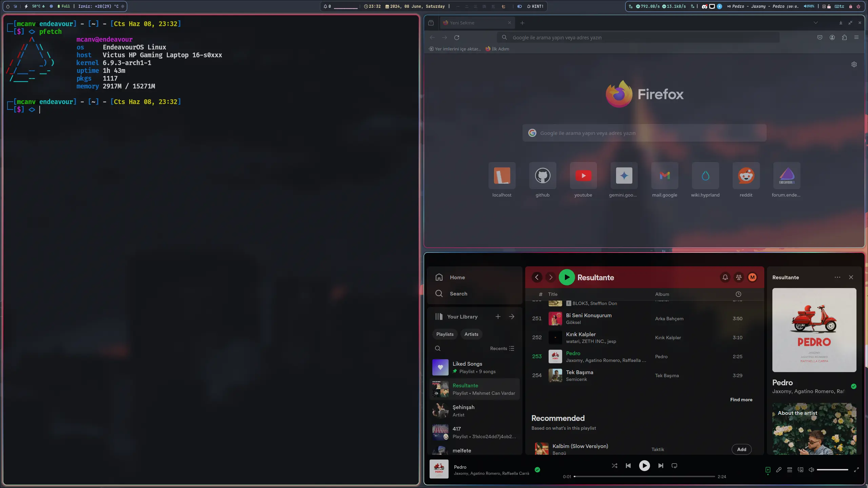
Task: Open Search in Spotify sidebar
Action: coord(451,293)
